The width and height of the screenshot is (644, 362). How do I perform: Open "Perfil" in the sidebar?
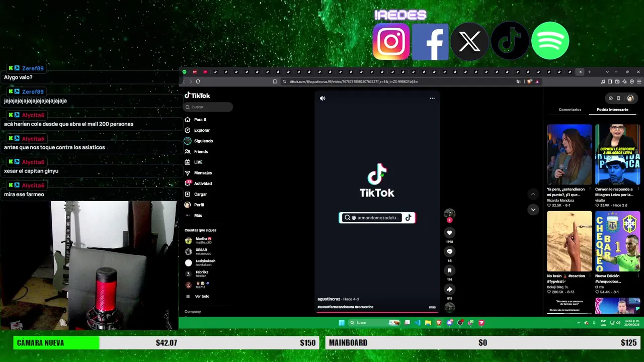(x=194, y=205)
